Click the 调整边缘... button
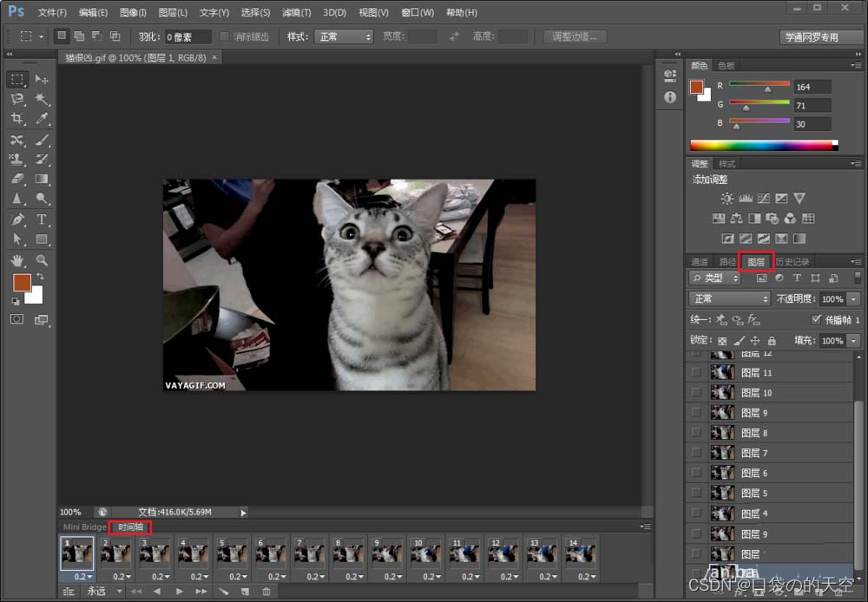 coord(575,36)
